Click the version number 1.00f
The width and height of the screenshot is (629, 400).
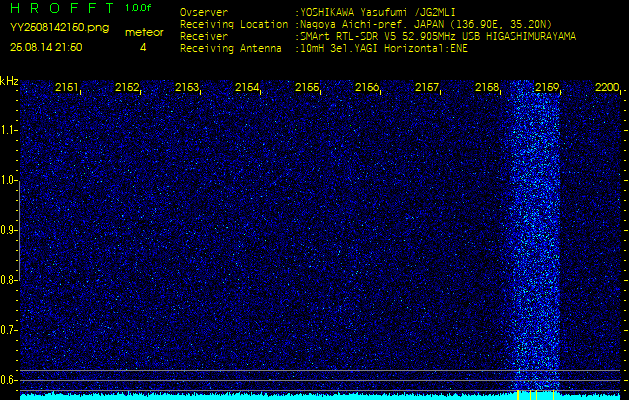coord(138,8)
